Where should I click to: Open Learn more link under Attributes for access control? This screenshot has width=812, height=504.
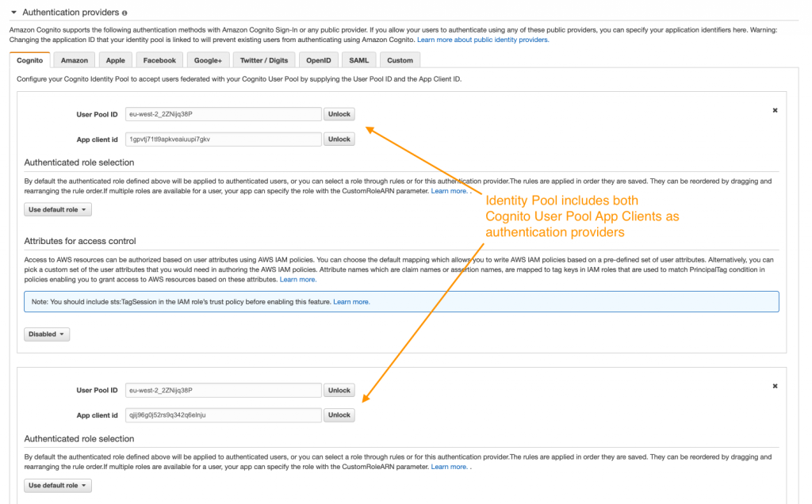(x=298, y=280)
